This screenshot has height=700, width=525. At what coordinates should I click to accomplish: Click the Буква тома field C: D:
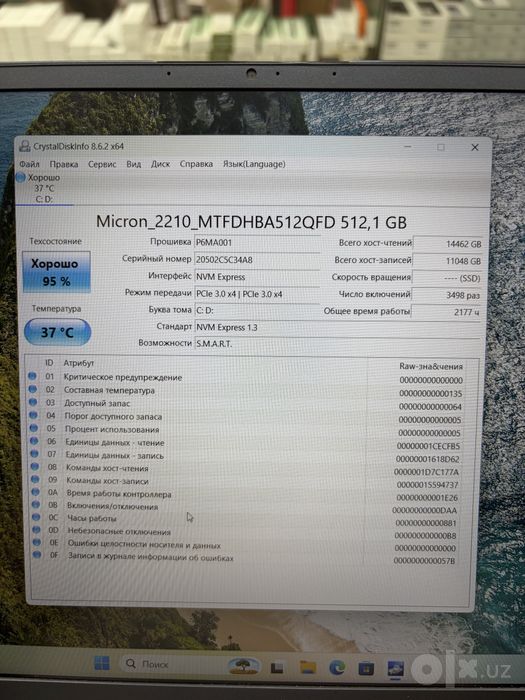257,310
